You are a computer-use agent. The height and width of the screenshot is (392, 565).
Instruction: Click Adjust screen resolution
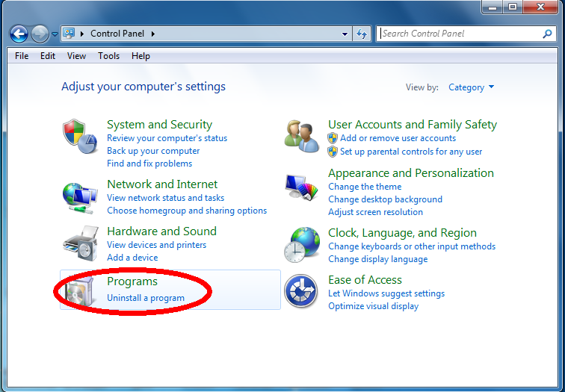tap(375, 212)
